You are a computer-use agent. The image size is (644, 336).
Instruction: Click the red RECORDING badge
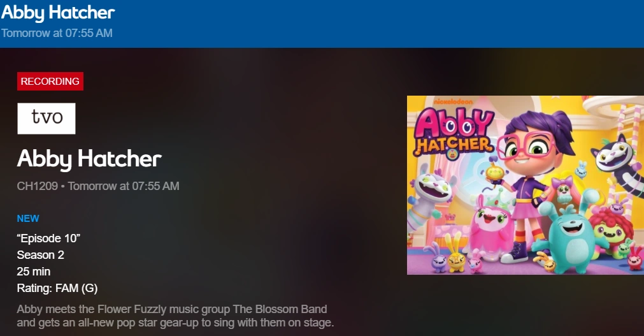click(x=50, y=81)
